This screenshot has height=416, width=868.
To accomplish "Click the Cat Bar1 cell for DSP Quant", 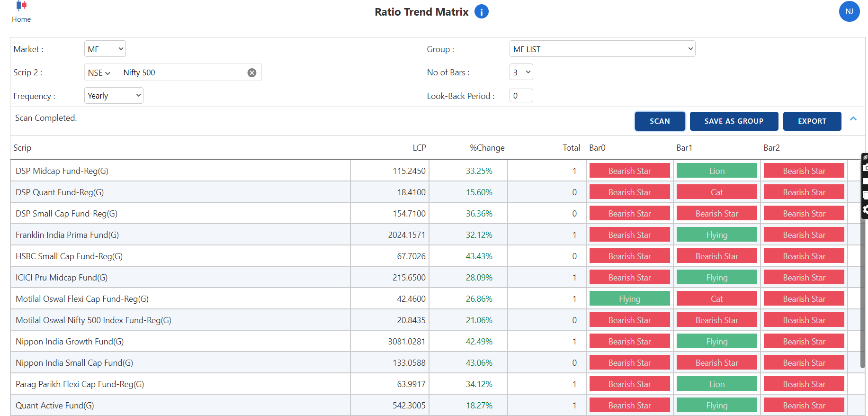I will [x=717, y=192].
